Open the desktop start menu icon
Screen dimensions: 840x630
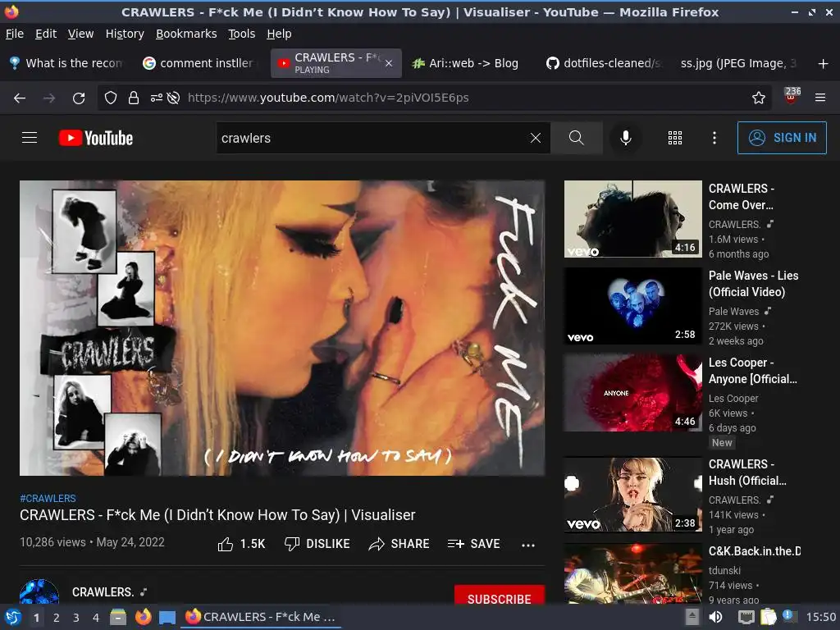[x=13, y=617]
